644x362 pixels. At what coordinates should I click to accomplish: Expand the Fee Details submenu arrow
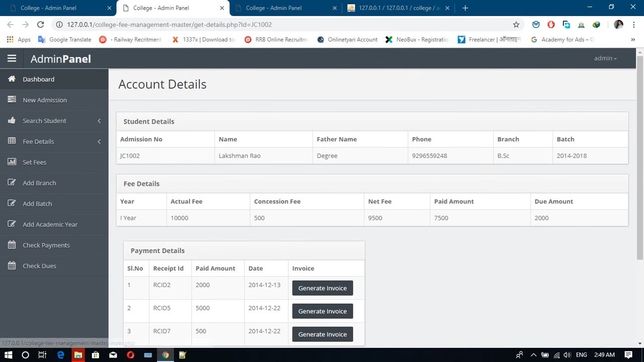click(x=99, y=141)
